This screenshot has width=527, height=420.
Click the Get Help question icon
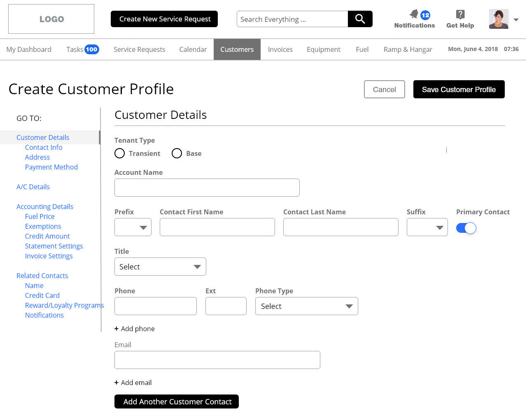click(460, 15)
